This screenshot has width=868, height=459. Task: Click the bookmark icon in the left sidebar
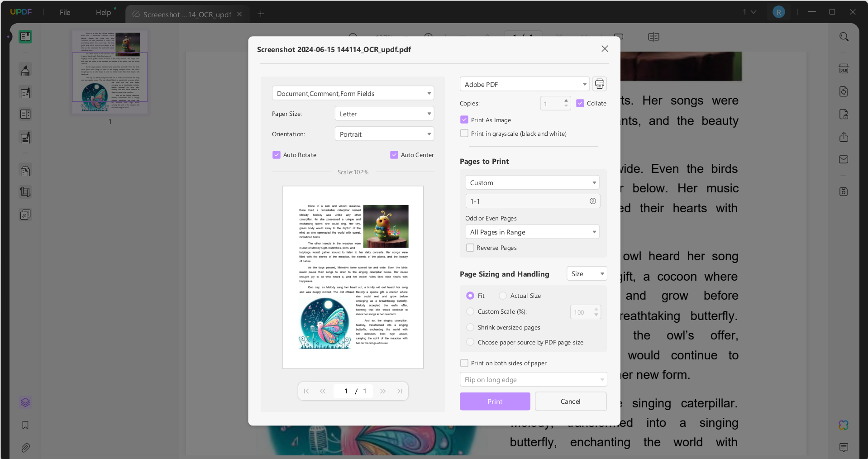click(25, 426)
